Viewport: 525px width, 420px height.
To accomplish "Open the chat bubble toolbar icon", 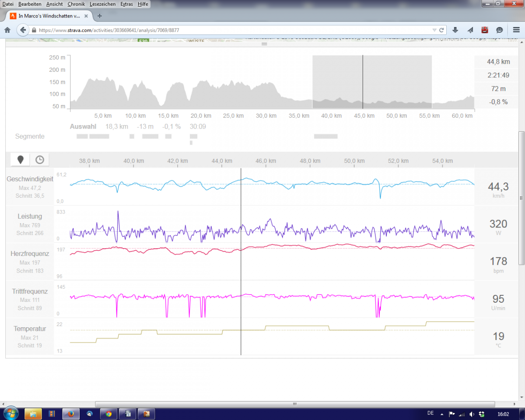I will pos(499,30).
